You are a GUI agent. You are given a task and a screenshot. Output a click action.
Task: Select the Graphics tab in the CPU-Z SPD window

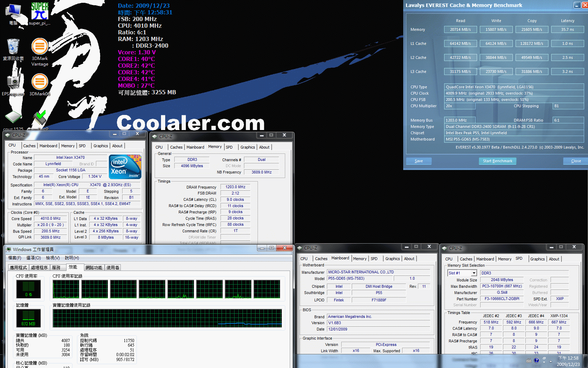click(x=537, y=259)
